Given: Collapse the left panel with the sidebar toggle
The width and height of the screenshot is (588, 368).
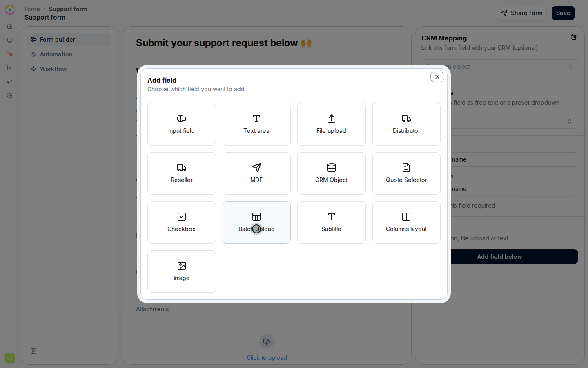Looking at the screenshot, I should coord(33,351).
